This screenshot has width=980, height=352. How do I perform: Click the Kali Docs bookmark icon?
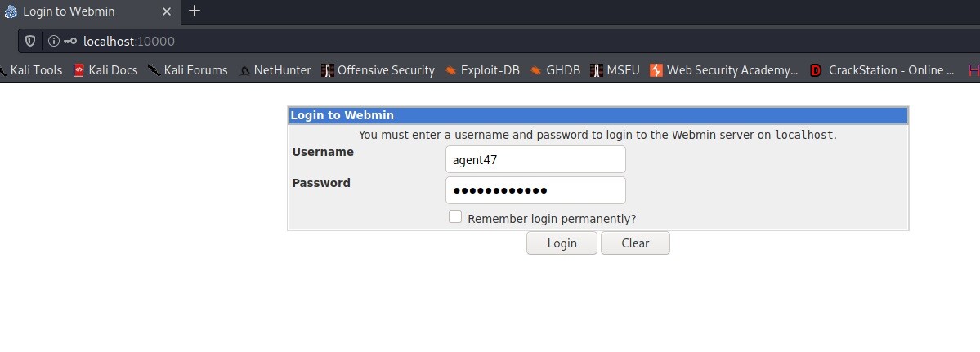(78, 70)
